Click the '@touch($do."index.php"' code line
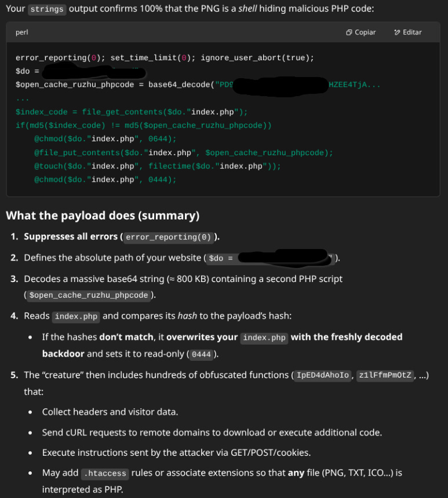 (158, 166)
